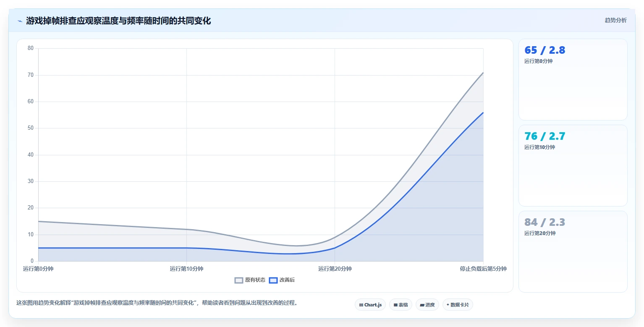Click the icon in the 进度 tag
Viewport: 644px width, 327px height.
click(422, 305)
